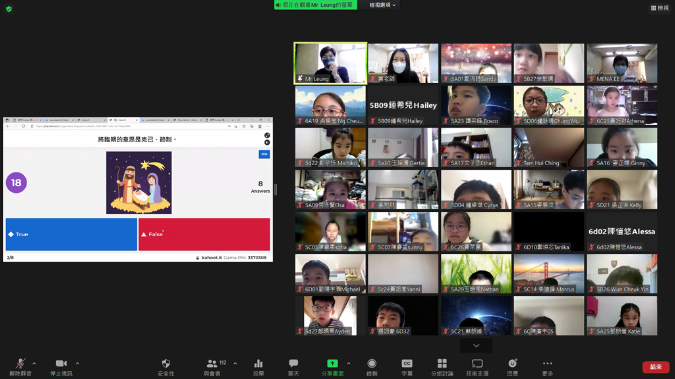675x379 pixels.
Task: Open Breakout Rooms grid icon
Action: click(x=442, y=367)
